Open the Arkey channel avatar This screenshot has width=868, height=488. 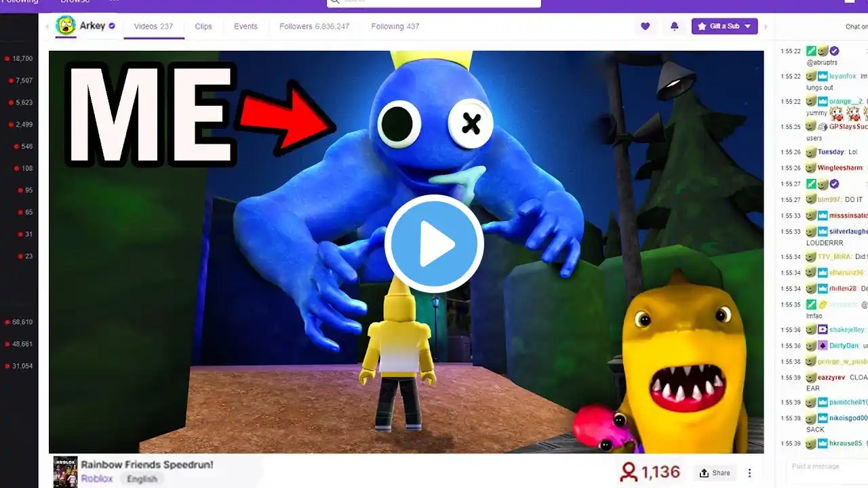66,26
